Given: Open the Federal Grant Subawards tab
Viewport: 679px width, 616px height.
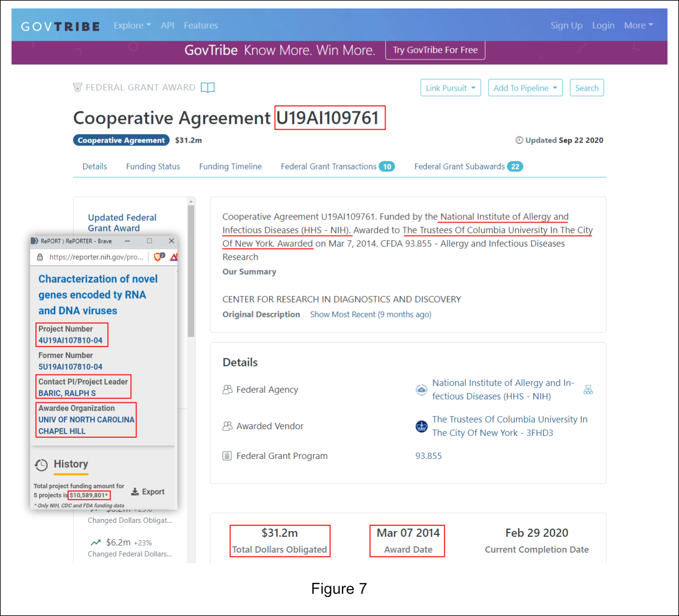Looking at the screenshot, I should pos(469,167).
